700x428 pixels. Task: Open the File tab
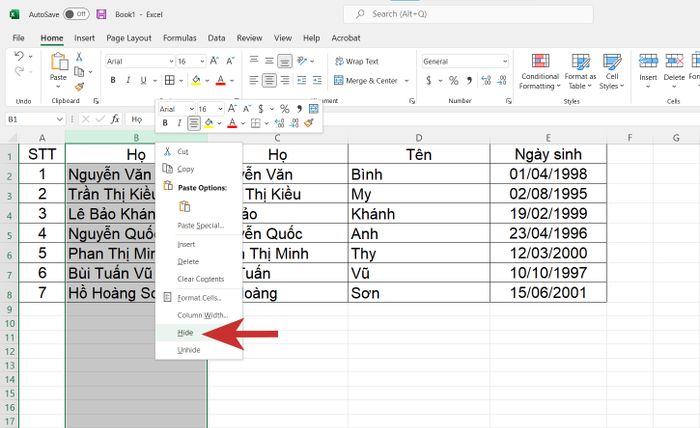(18, 38)
